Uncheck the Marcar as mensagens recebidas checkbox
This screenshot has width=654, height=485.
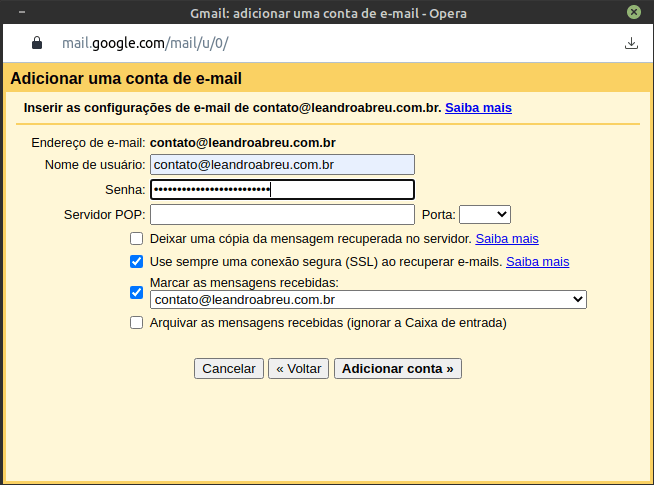[136, 292]
